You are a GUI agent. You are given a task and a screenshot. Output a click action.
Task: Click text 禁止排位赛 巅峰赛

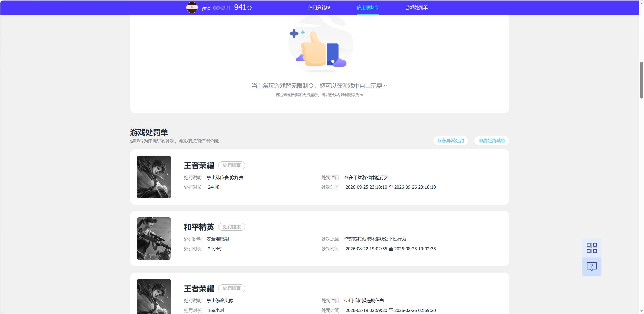[x=225, y=178]
